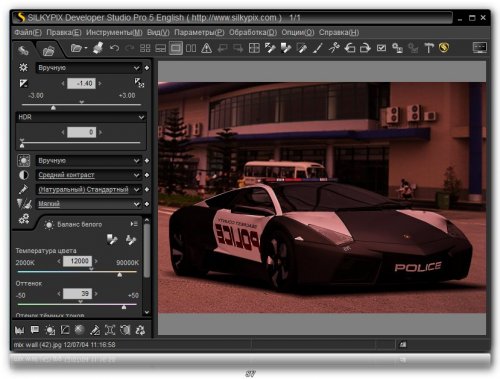Image resolution: width=500 pixels, height=379 pixels.
Task: Click the development settings hammer icon
Action: pos(429,48)
